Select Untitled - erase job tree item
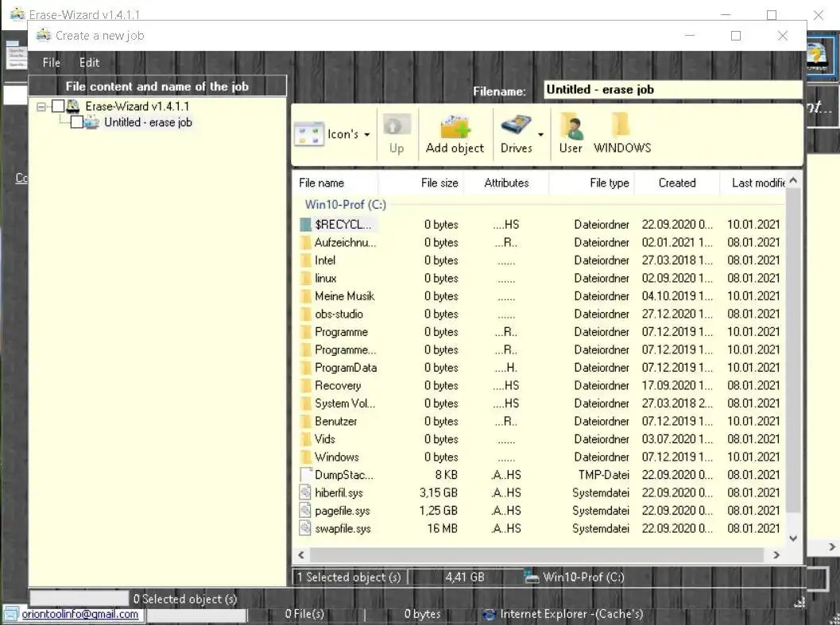This screenshot has width=840, height=625. pyautogui.click(x=148, y=122)
